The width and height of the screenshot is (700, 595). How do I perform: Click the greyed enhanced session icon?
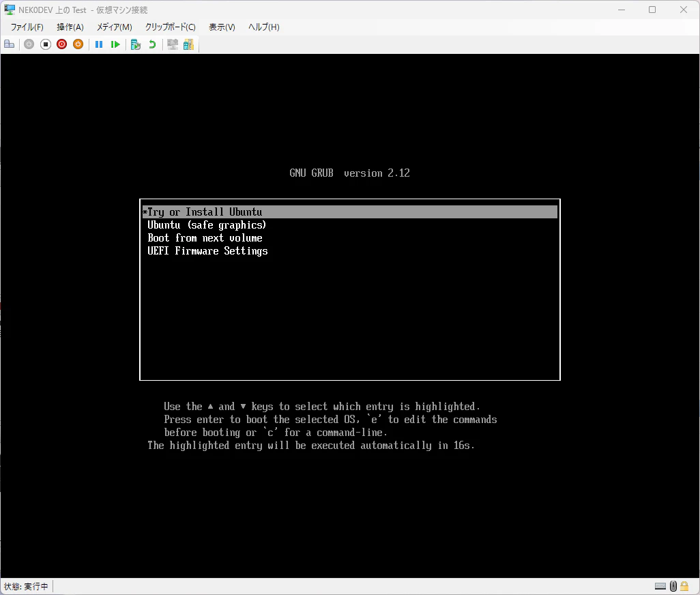[173, 44]
